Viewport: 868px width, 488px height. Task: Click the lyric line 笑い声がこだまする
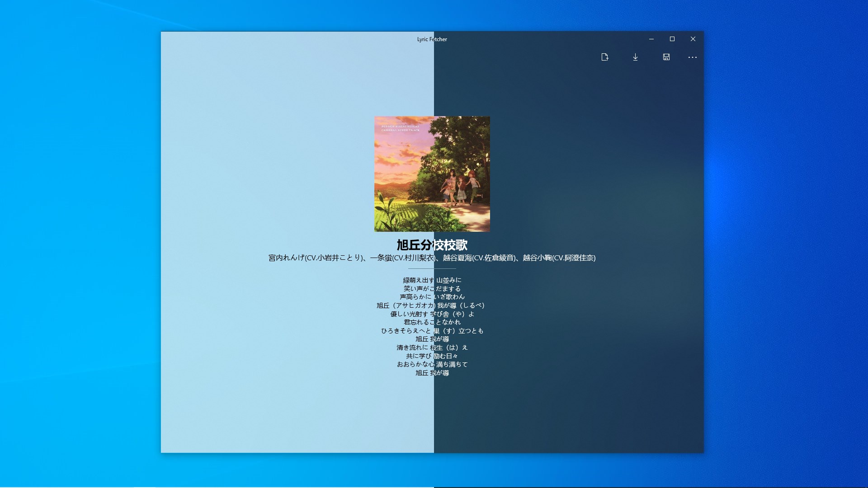pyautogui.click(x=432, y=289)
